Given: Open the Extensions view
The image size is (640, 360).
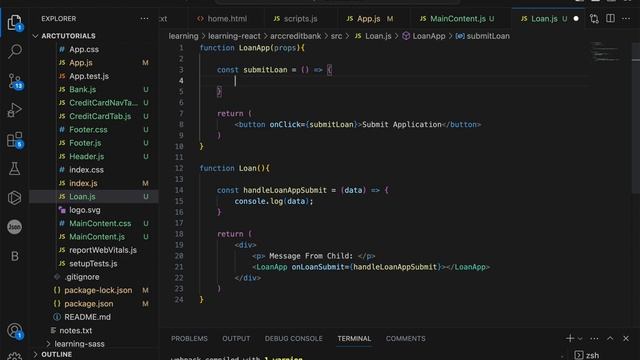Looking at the screenshot, I should [15, 140].
